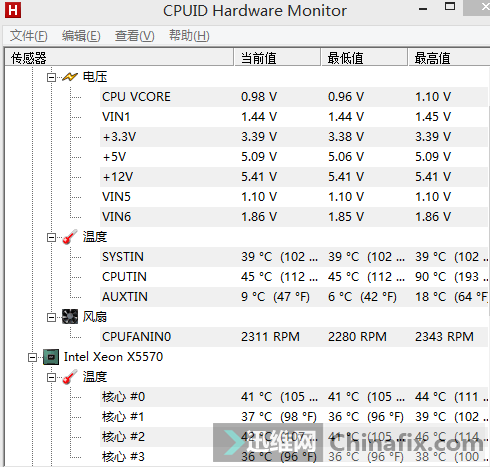The width and height of the screenshot is (490, 467).
Task: Click the thermometer icon beside the first 温度
Action: (x=70, y=237)
